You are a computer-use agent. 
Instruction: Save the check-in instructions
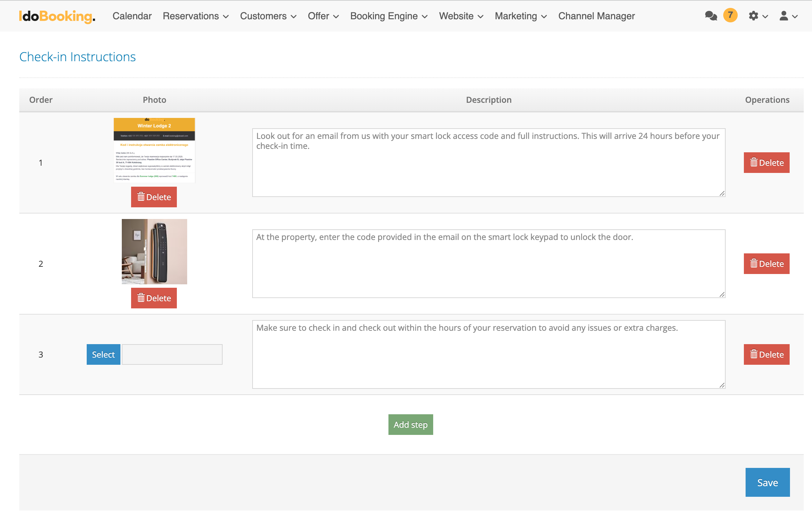[x=767, y=482]
